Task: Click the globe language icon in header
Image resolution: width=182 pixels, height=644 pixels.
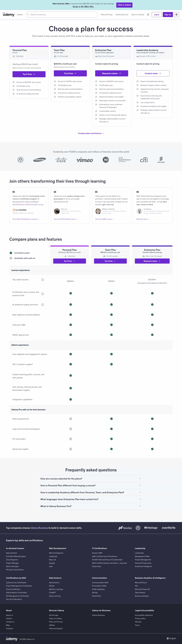Action: tap(176, 15)
